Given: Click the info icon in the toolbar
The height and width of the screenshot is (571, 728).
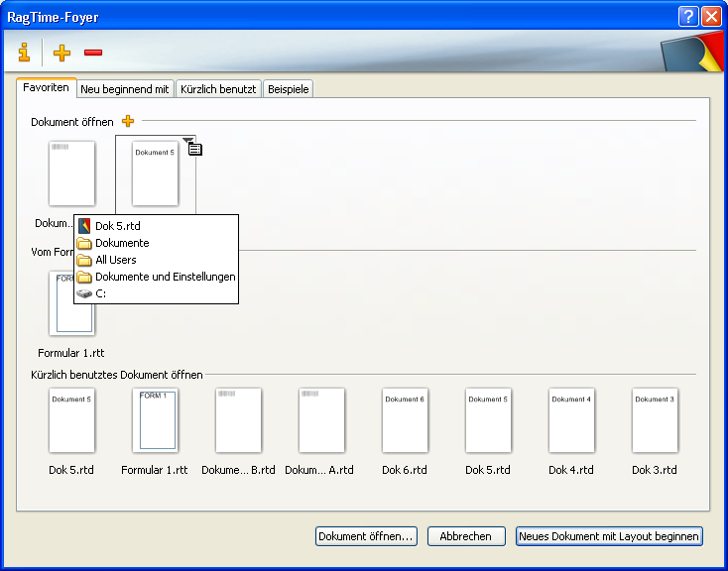Looking at the screenshot, I should pos(24,53).
